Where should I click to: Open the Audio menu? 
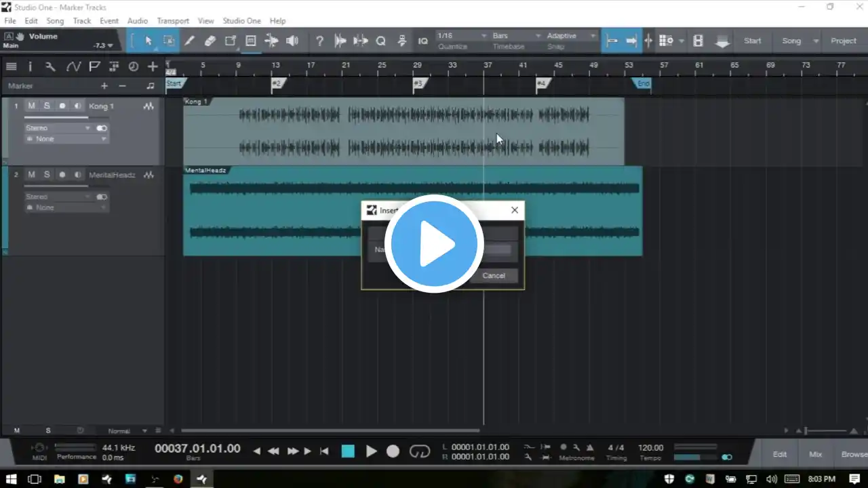(138, 21)
